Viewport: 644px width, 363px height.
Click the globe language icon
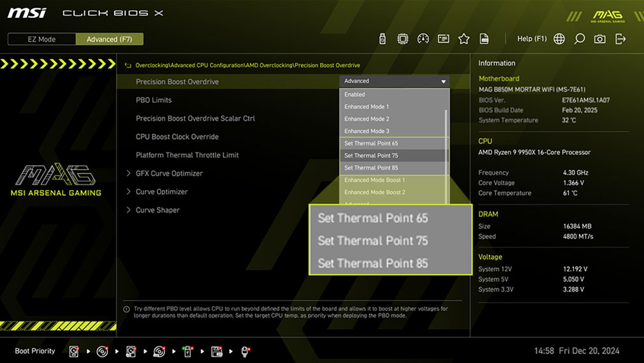click(559, 39)
